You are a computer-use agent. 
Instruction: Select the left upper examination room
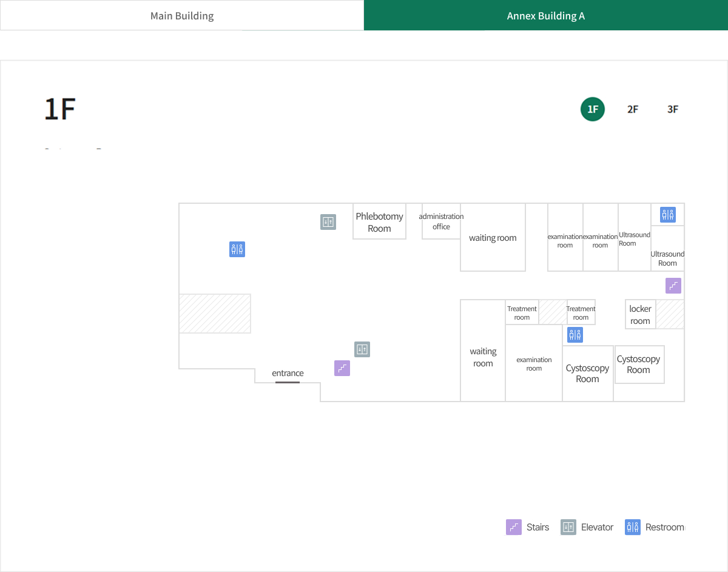click(565, 237)
